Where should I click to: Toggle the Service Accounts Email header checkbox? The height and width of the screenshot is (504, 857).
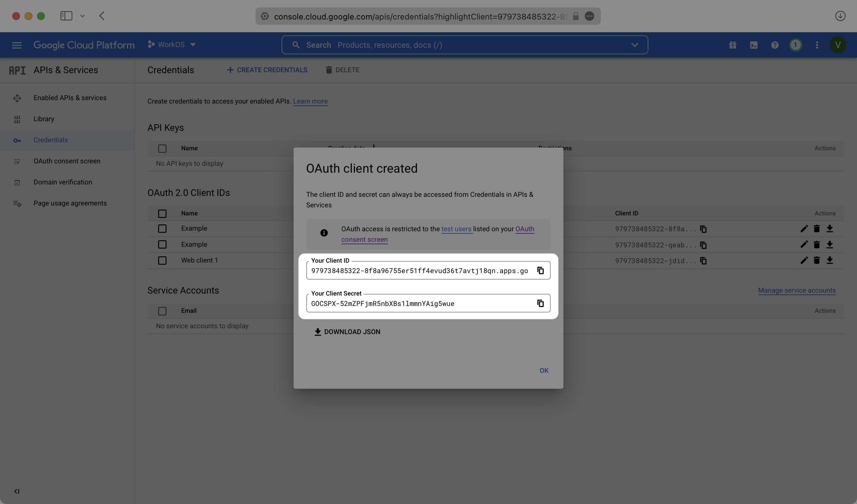pyautogui.click(x=162, y=311)
